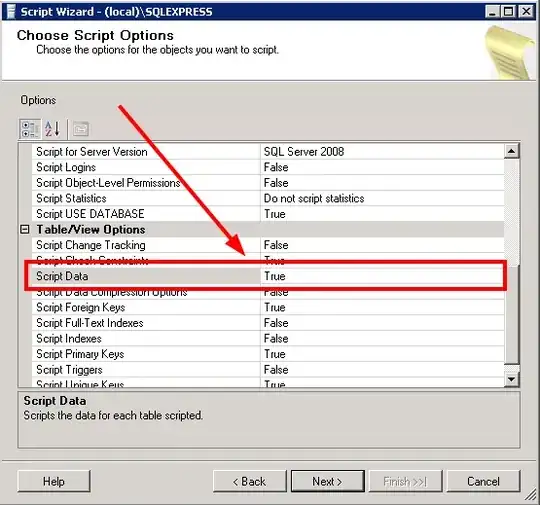Viewport: 540px width, 505px height.
Task: Select the Script Triggers option
Action: [69, 370]
